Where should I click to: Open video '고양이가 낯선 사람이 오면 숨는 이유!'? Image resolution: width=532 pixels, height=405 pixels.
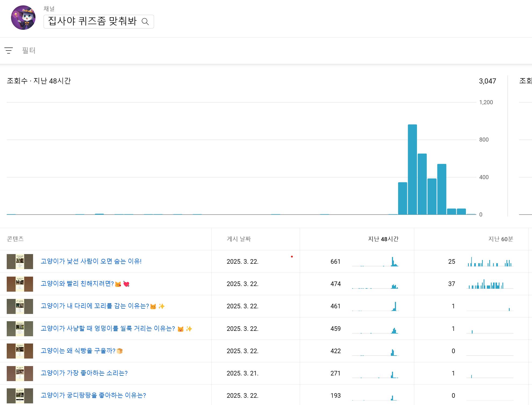pos(91,261)
